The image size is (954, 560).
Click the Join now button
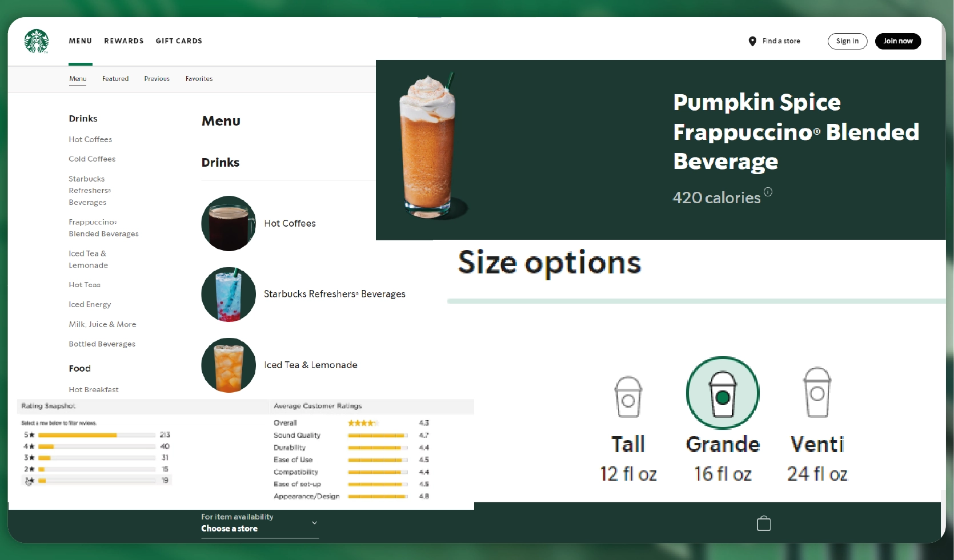(x=898, y=41)
